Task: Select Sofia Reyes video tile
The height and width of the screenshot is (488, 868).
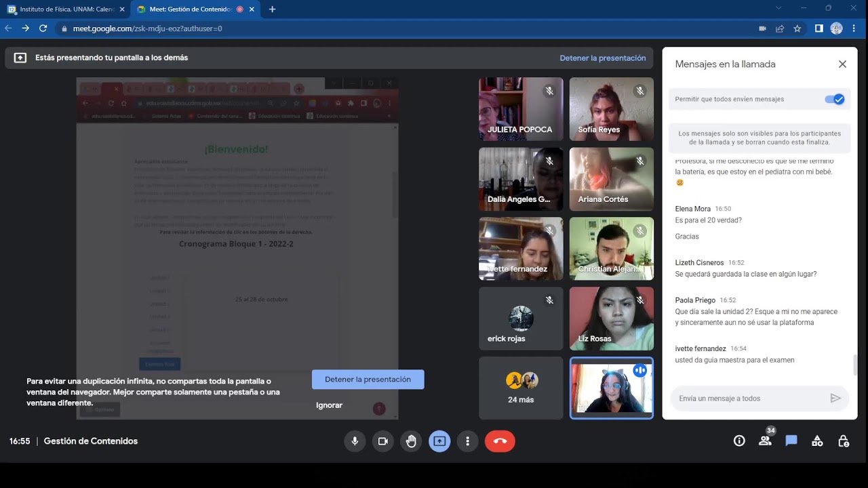Action: (x=612, y=108)
